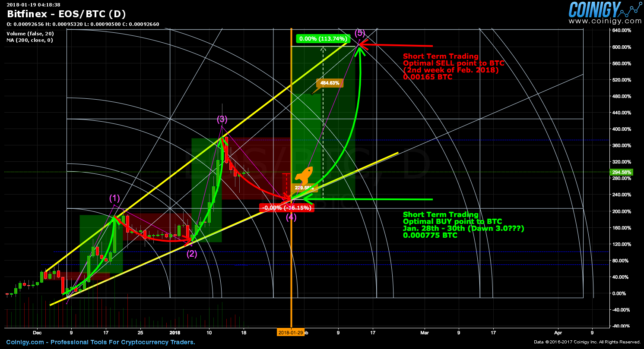Screen dimensions: 644x349
Task: Click the 520.00% label on the price axis
Action: coord(622,80)
